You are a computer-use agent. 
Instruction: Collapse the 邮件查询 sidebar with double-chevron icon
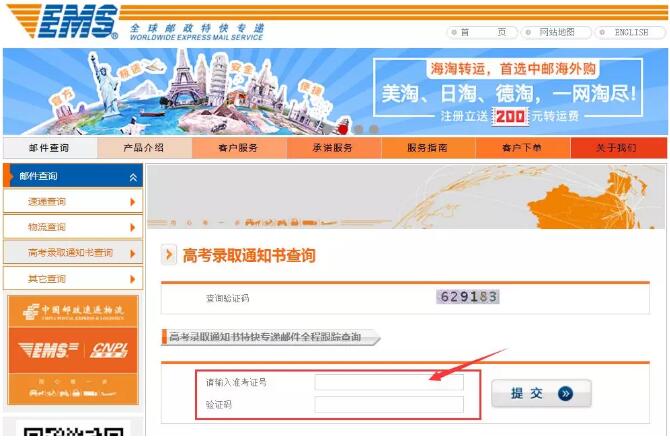[133, 177]
